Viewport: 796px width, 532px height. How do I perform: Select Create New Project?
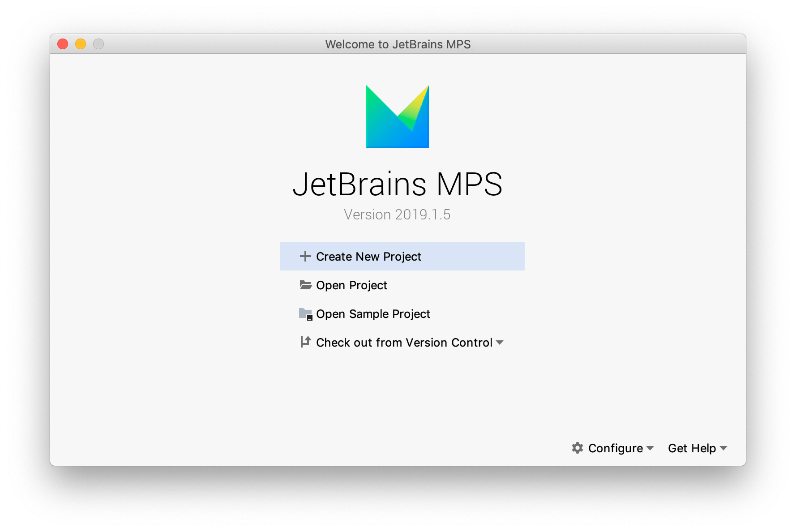point(368,256)
